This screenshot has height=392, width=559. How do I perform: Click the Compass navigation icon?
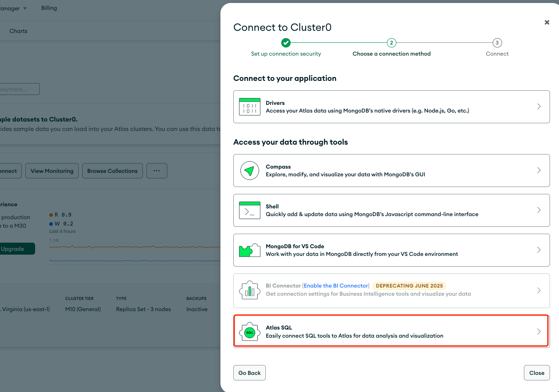(x=250, y=170)
